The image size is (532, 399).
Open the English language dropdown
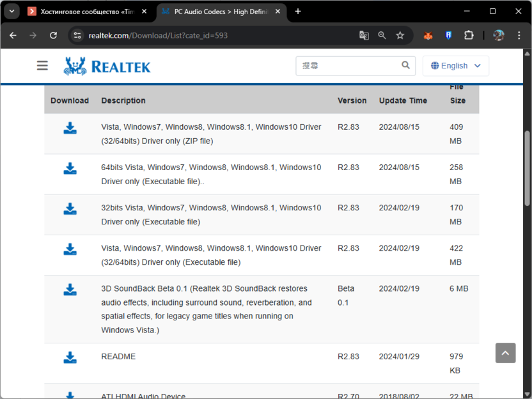click(455, 66)
